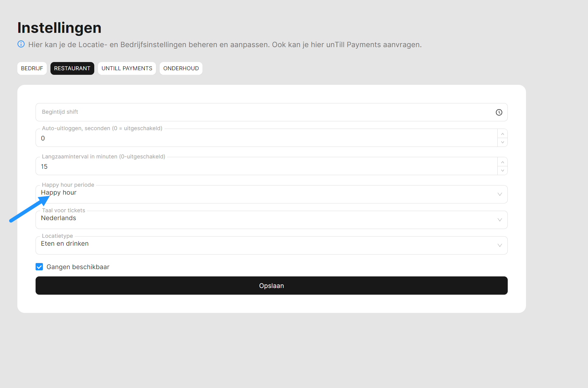Select the Restaurant tab
Screen dimensions: 588x388
[72, 68]
